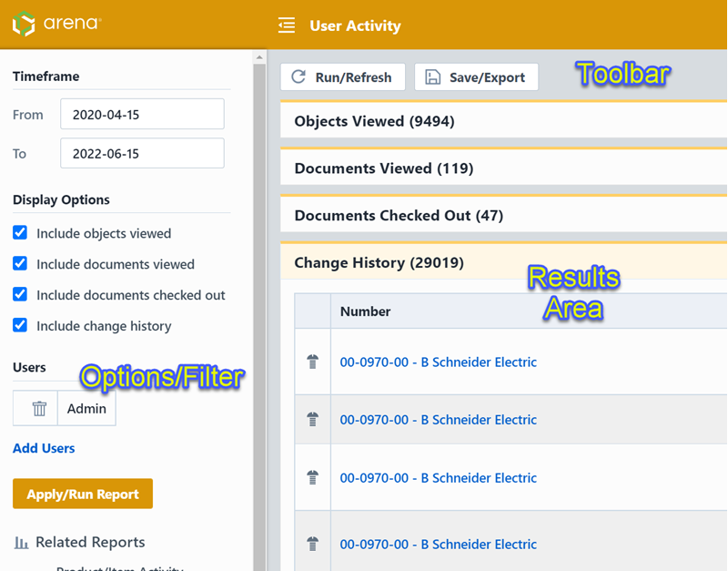Open the Related Reports bar chart icon
This screenshot has width=728, height=571.
coord(21,542)
